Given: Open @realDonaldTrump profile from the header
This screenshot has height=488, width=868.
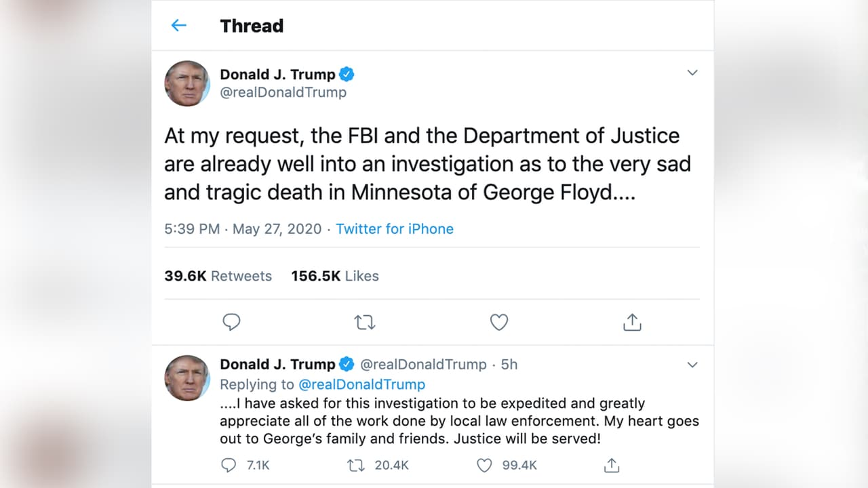Looking at the screenshot, I should [284, 92].
